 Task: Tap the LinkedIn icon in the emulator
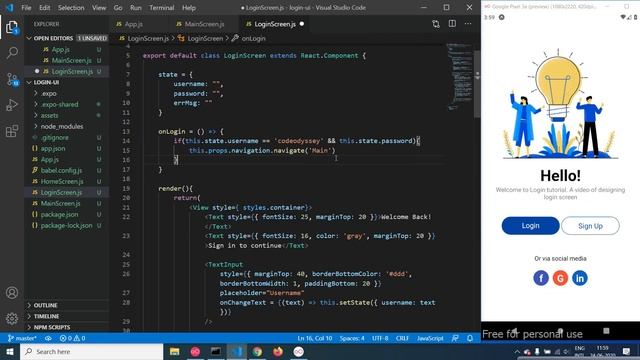click(580, 278)
